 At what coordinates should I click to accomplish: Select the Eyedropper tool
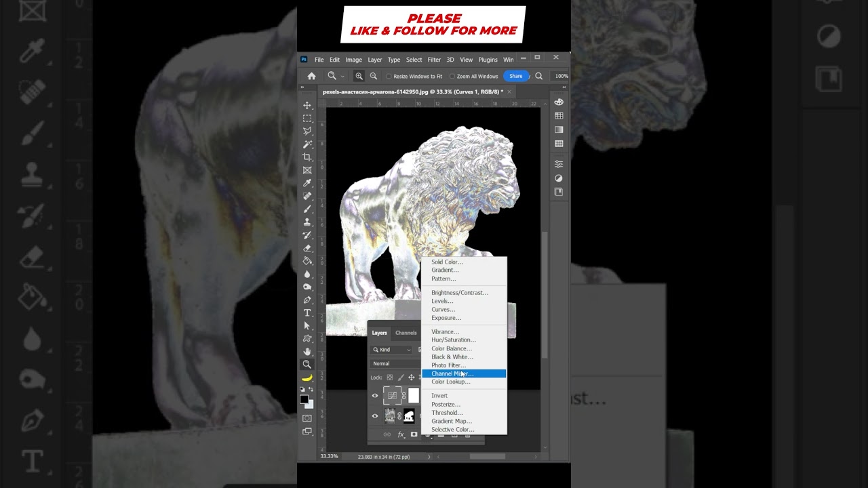307,183
